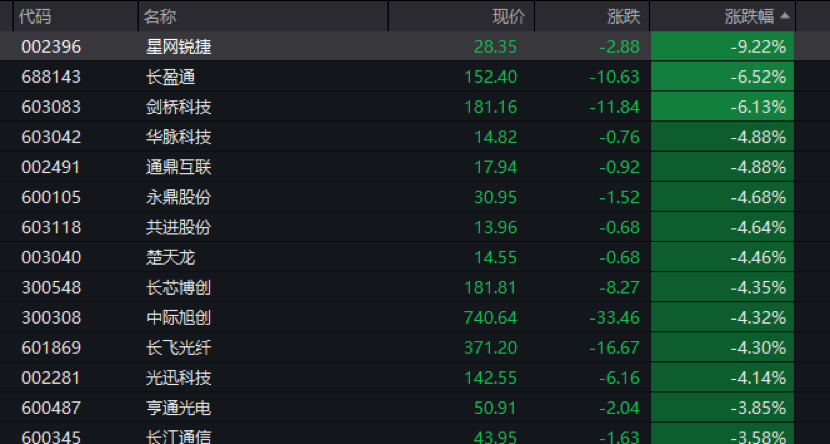Click percentage cell -4.35%
830x444 pixels.
(x=723, y=287)
